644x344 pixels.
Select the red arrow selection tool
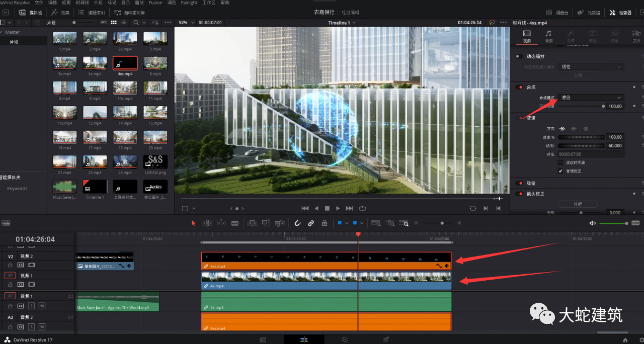coord(194,223)
